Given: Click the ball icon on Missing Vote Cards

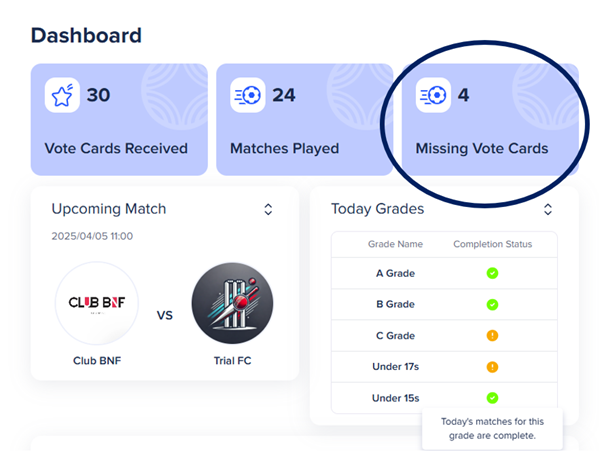Looking at the screenshot, I should click(x=433, y=96).
